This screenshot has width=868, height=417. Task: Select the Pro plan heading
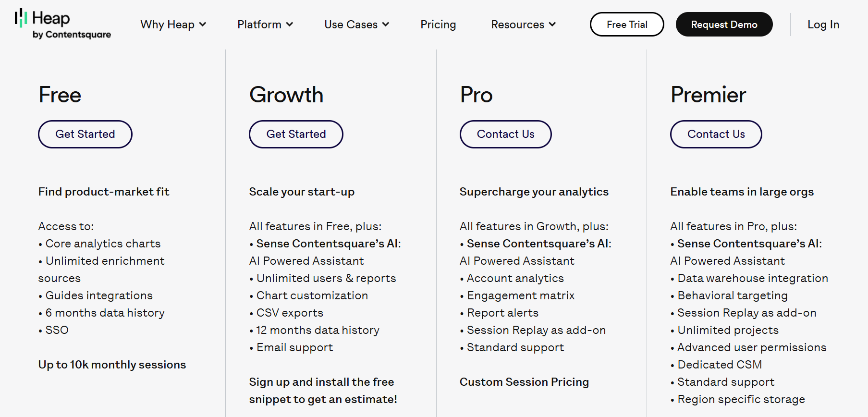point(476,95)
